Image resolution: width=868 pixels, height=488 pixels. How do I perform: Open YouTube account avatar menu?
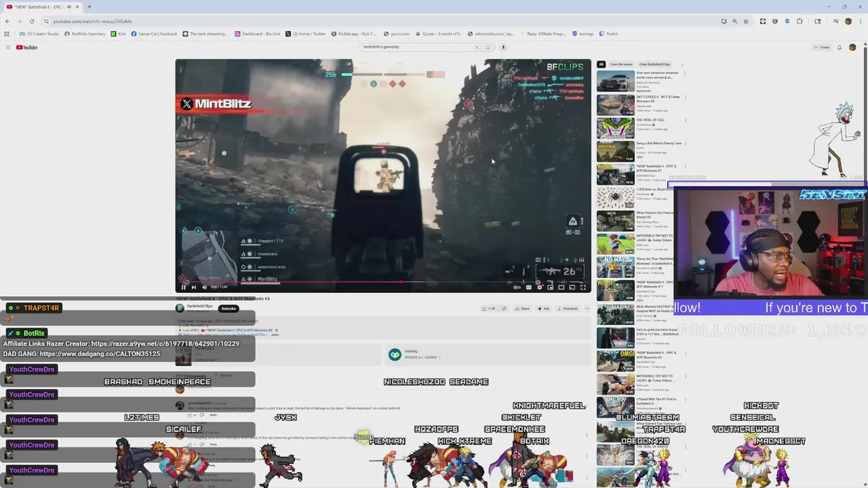coord(852,47)
